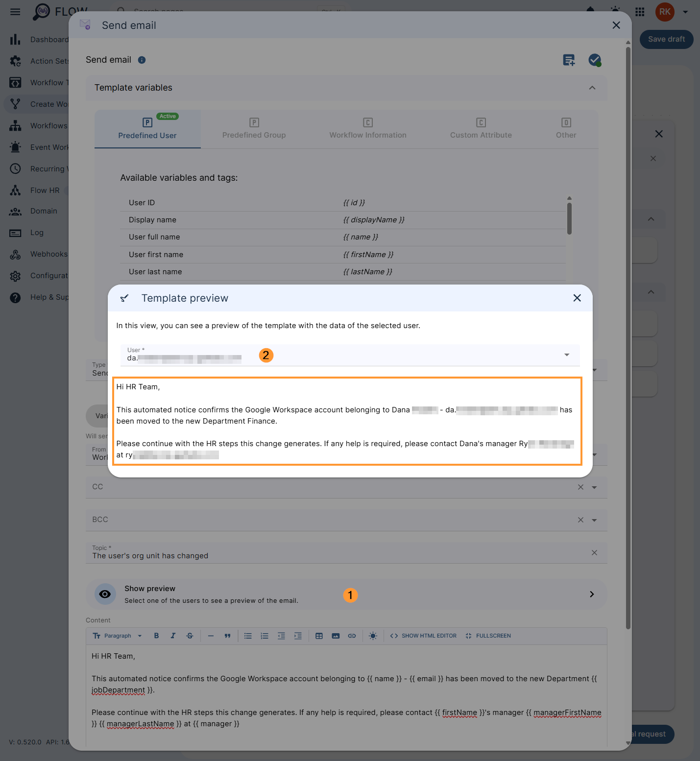Click the RK user avatar
Viewport: 700px width, 761px height.
click(665, 12)
